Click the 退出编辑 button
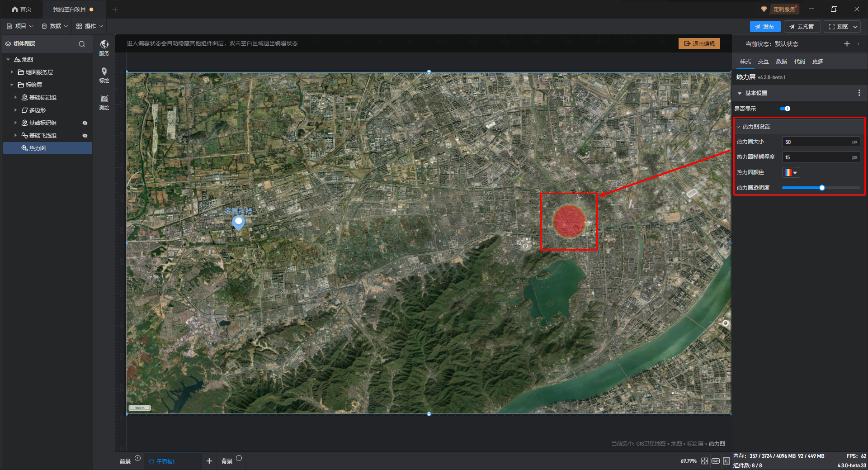 click(x=699, y=43)
